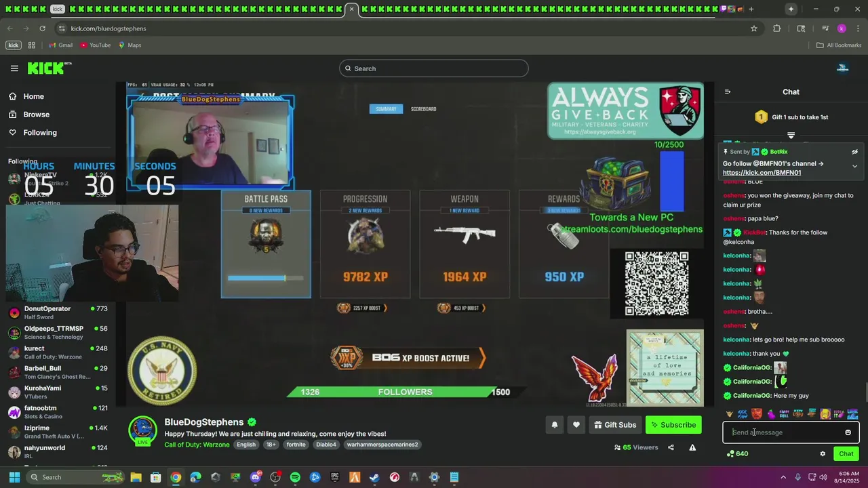868x488 pixels.
Task: Open BlueDogStephens channel avatar
Action: click(x=143, y=431)
